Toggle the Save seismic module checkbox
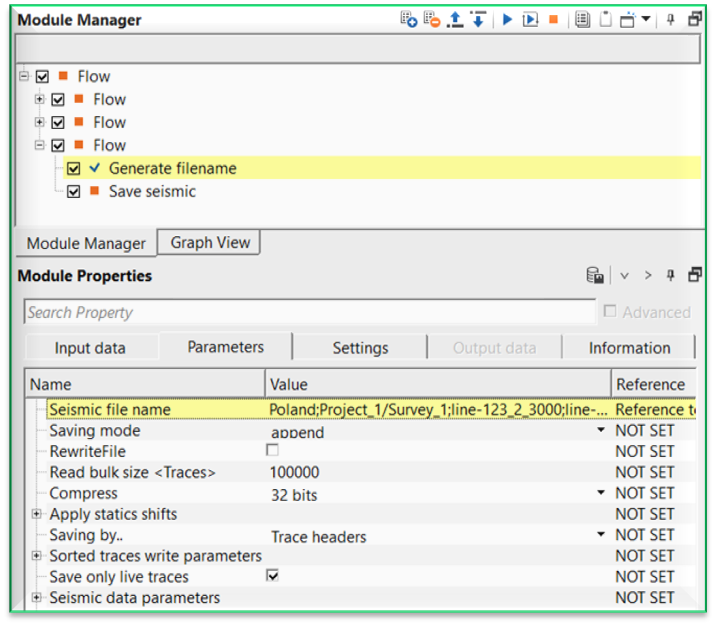 click(74, 192)
